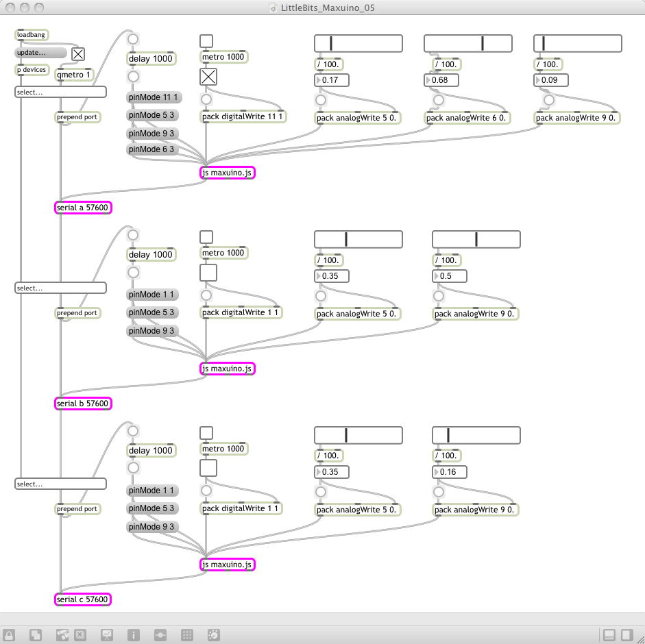Select the serial b 57600 object
The height and width of the screenshot is (644, 645).
click(83, 404)
